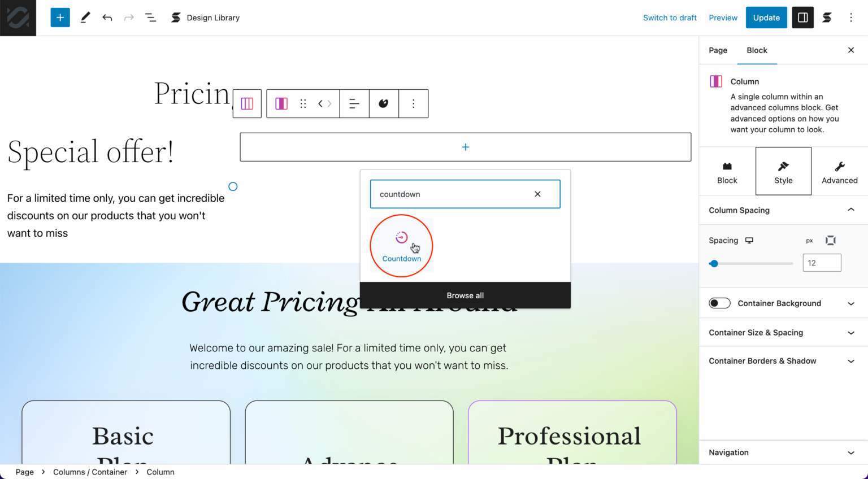Enable the Container Background toggle
The width and height of the screenshot is (868, 479).
(x=719, y=303)
